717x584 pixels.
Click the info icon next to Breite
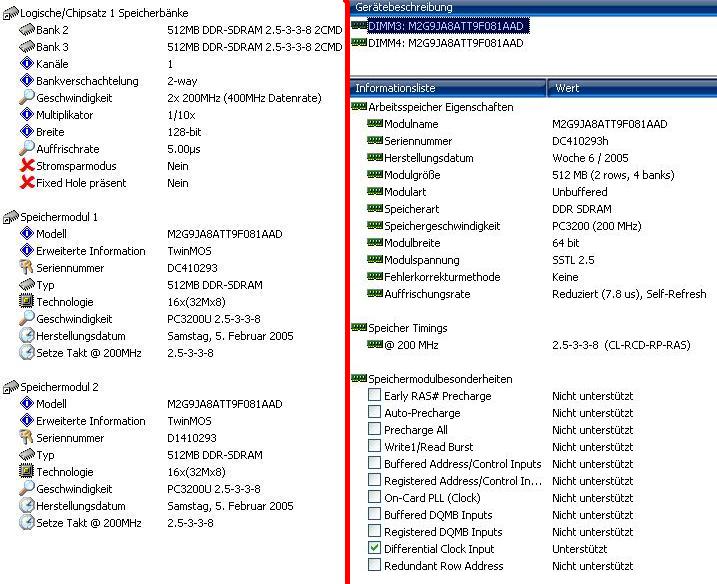pyautogui.click(x=27, y=132)
